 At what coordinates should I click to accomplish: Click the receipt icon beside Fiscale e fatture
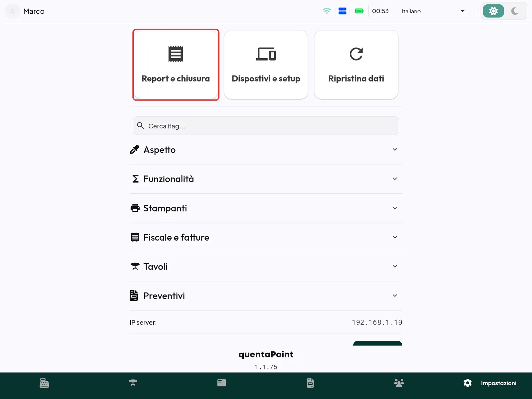(135, 237)
